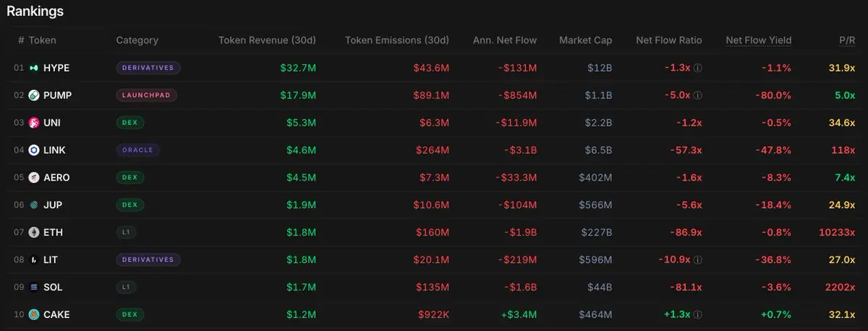Open the SOL token name
868x331 pixels.
53,288
